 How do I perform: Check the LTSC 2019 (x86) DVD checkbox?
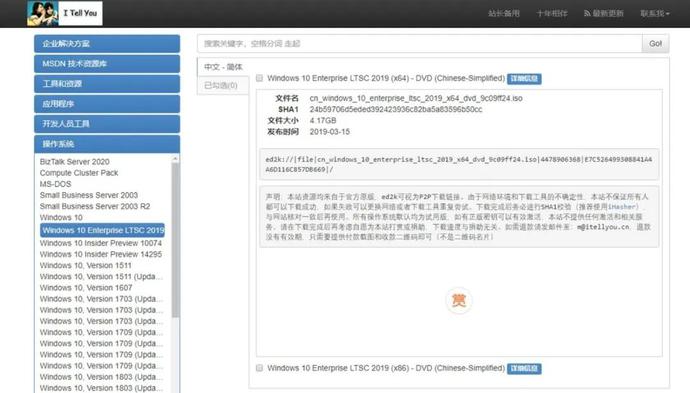(259, 367)
